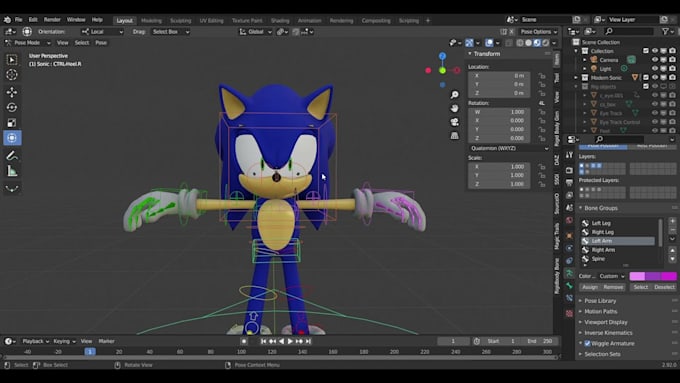Click the blue Z axis gizmo ball

pos(442,56)
